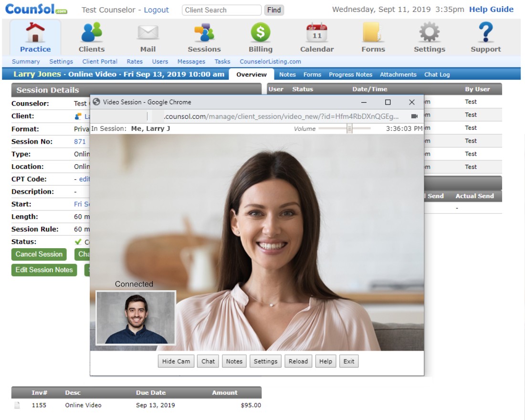Viewport: 525px width, 420px height.
Task: Click 'Sep 13, 2019' invoice due date
Action: point(156,405)
